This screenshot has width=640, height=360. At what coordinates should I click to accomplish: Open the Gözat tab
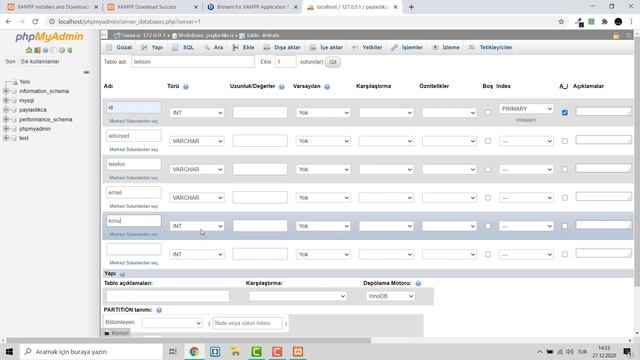(119, 47)
